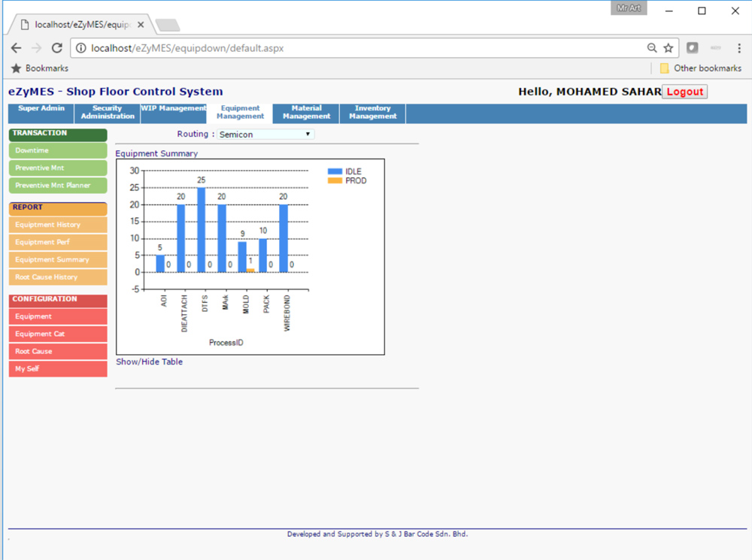Expand the Routing dropdown showing Semicon
752x560 pixels.
tap(265, 135)
